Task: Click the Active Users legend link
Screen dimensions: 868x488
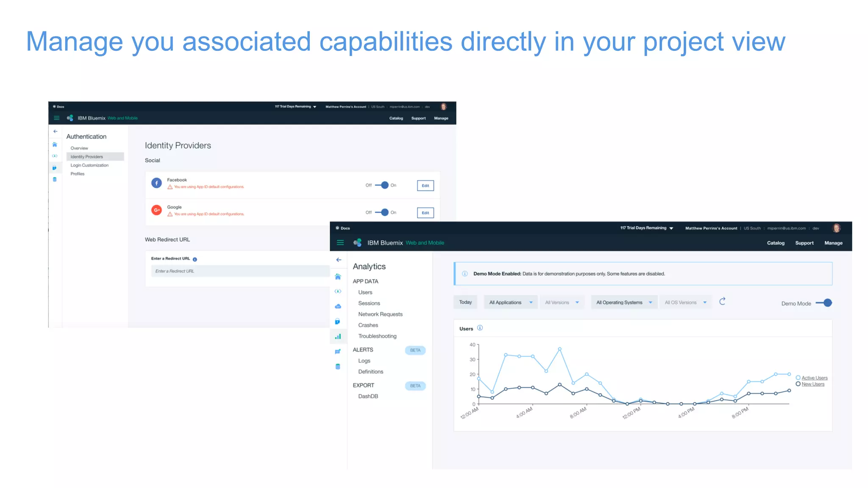Action: [x=814, y=378]
